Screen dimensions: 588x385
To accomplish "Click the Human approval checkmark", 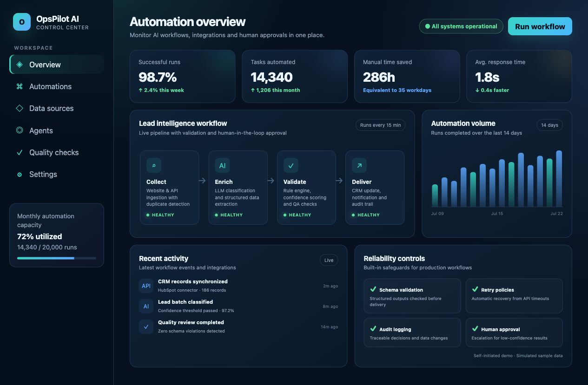I will 475,329.
